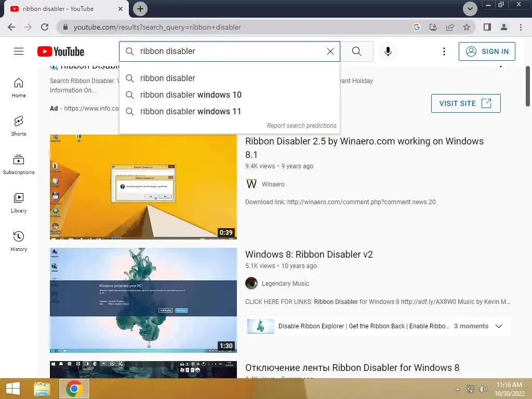
Task: Click the magnifier search button
Action: pyautogui.click(x=356, y=51)
